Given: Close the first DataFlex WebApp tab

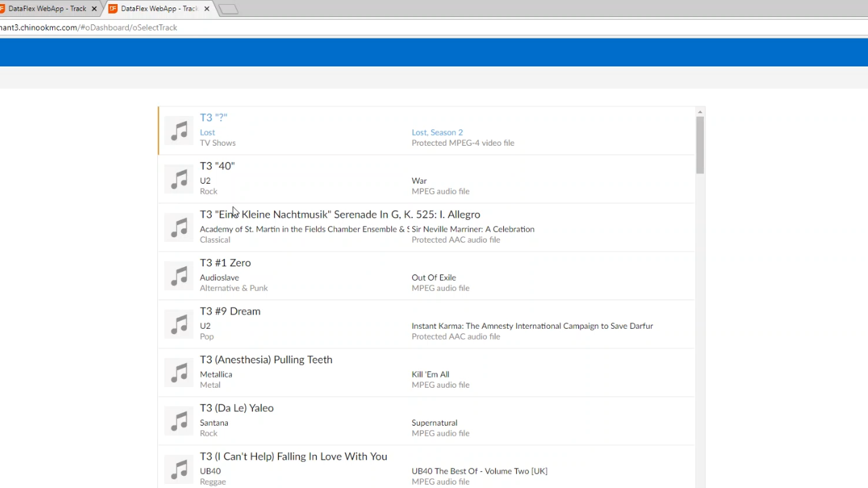Looking at the screenshot, I should pyautogui.click(x=94, y=9).
